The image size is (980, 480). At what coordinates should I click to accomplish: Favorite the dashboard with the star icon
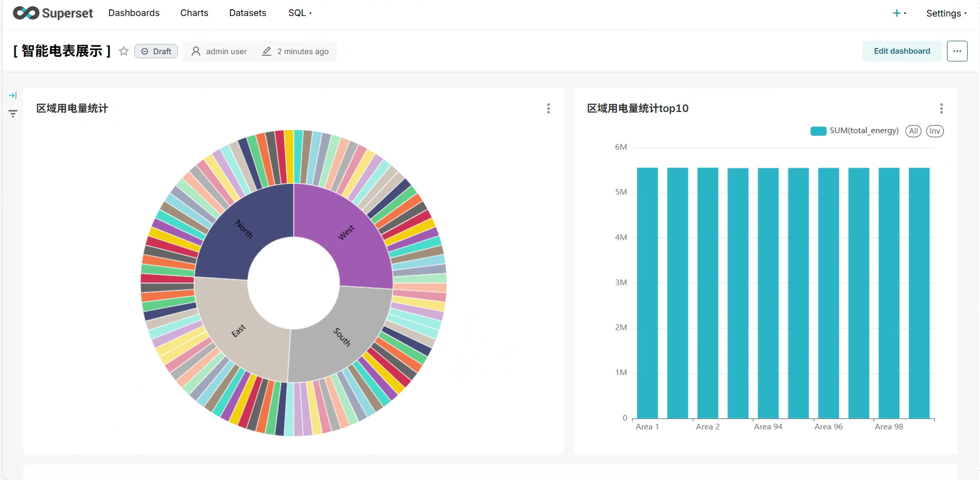(x=124, y=51)
